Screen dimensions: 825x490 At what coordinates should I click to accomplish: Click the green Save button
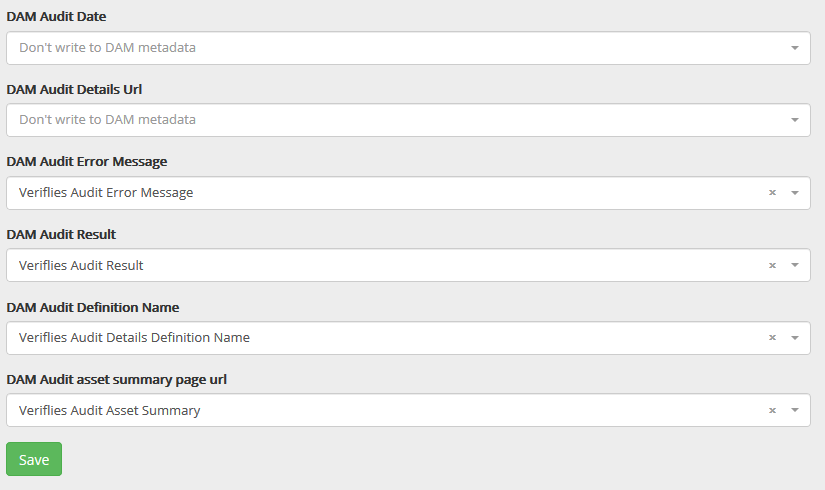click(x=34, y=459)
